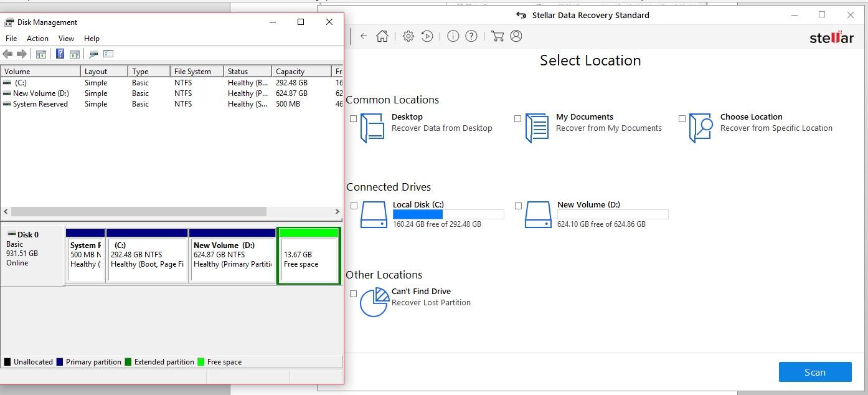Click the Local Disk (C:) usage bar
Image resolution: width=868 pixels, height=395 pixels.
[448, 214]
